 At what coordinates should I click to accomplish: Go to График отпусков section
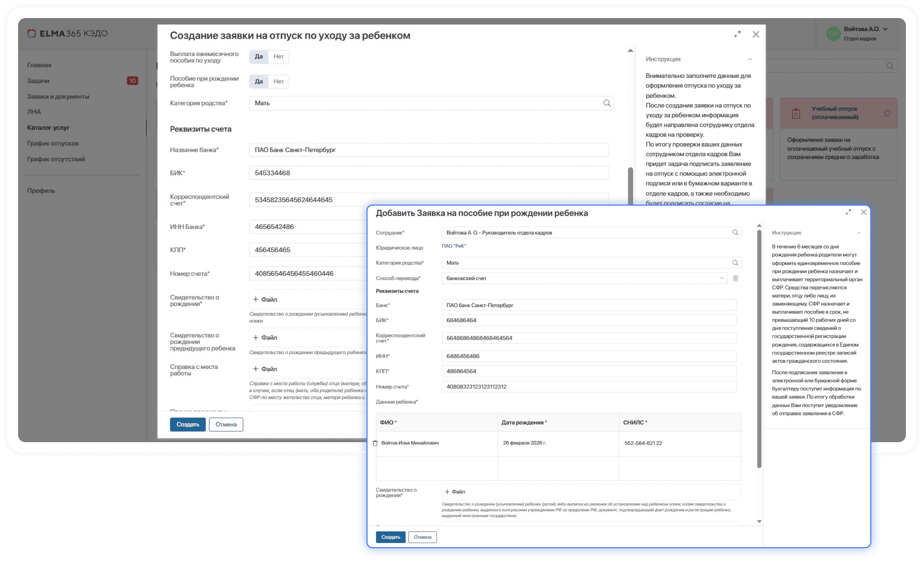pyautogui.click(x=53, y=143)
